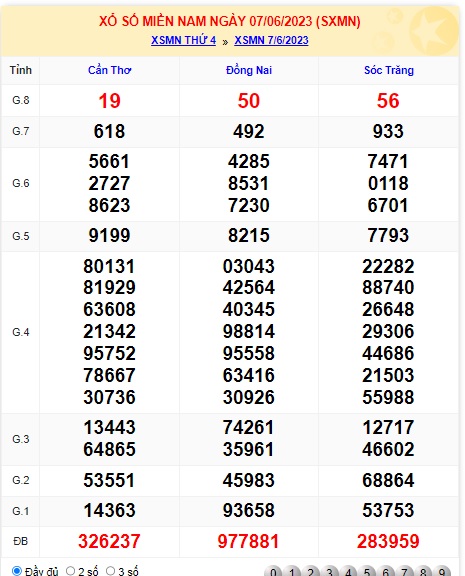
Task: Click digit filter ball 8
Action: 423,572
